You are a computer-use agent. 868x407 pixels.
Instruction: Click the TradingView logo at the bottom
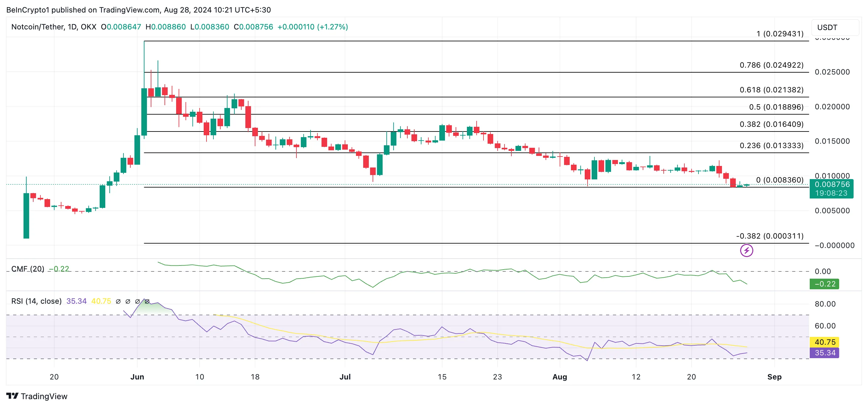(37, 396)
